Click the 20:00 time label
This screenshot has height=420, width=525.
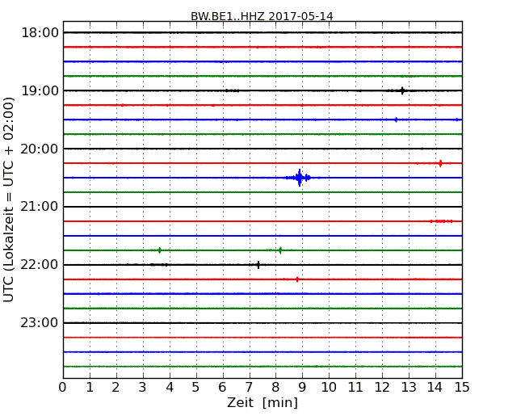tap(40, 149)
